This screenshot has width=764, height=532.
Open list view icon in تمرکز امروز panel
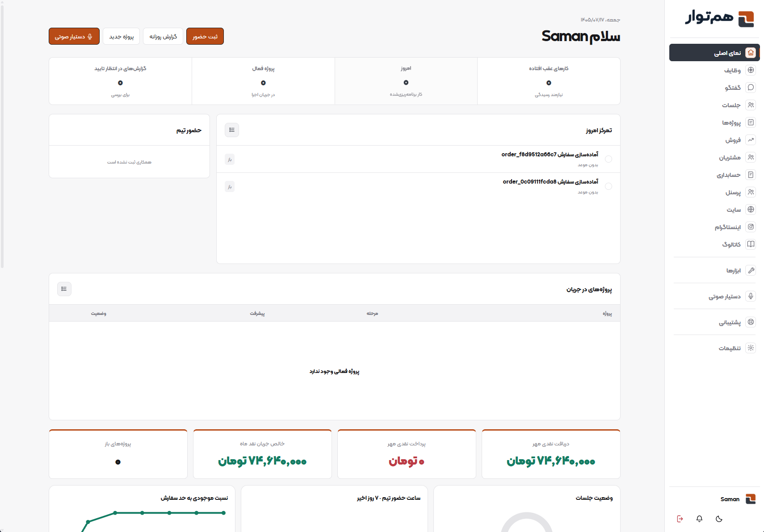pos(232,130)
